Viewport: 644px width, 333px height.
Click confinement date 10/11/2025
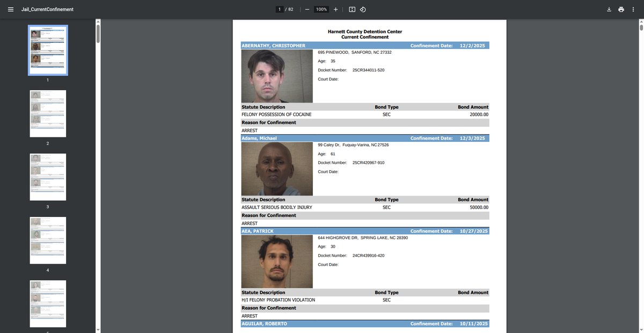[x=474, y=323]
